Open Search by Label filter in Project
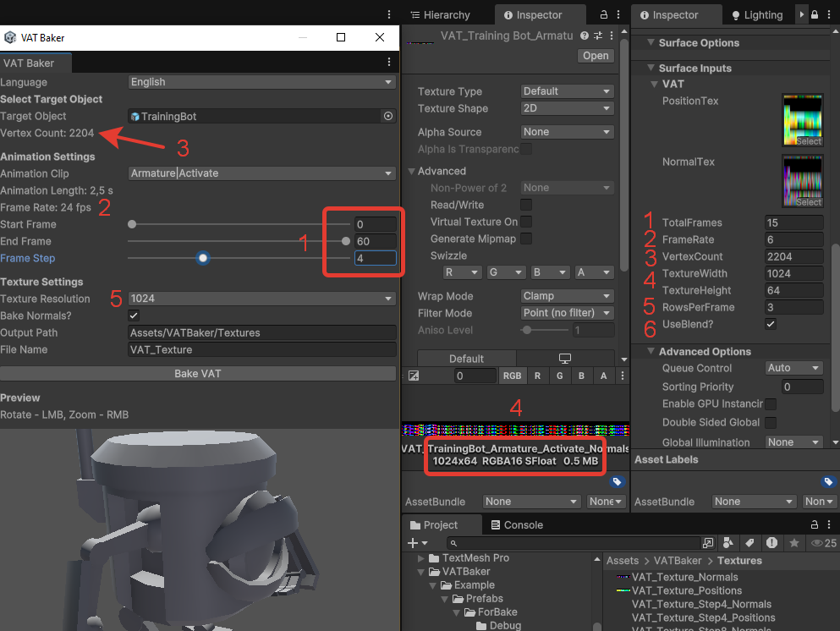 (x=749, y=543)
